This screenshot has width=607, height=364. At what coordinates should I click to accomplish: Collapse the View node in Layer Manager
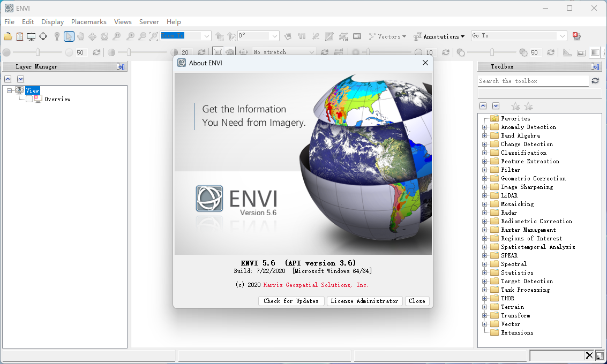(x=9, y=90)
